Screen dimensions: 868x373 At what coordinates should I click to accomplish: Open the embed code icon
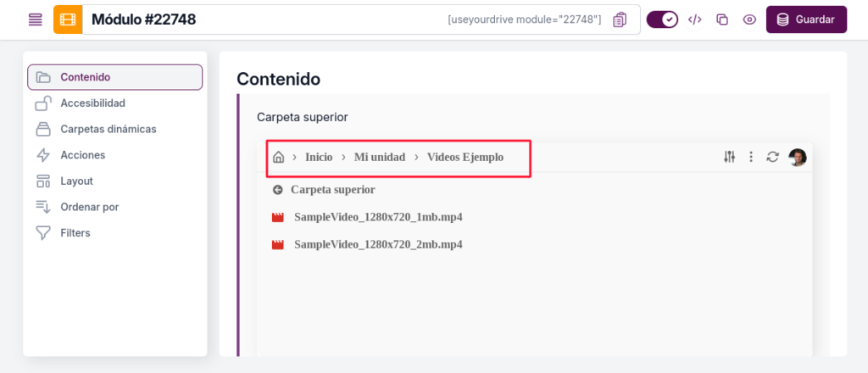point(695,19)
